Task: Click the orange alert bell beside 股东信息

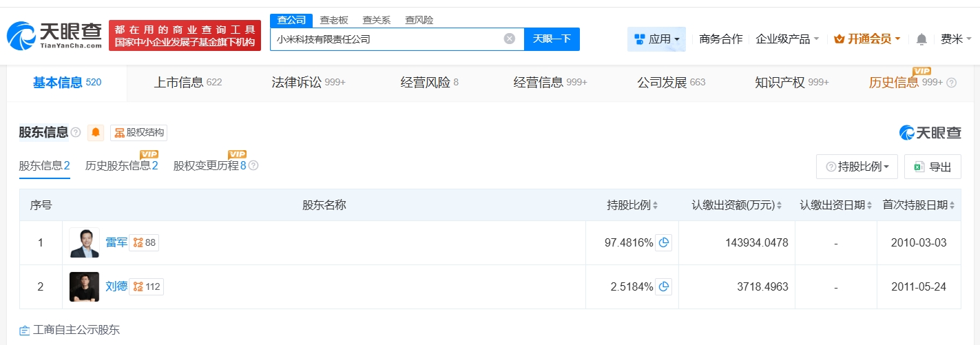Action: (x=96, y=132)
